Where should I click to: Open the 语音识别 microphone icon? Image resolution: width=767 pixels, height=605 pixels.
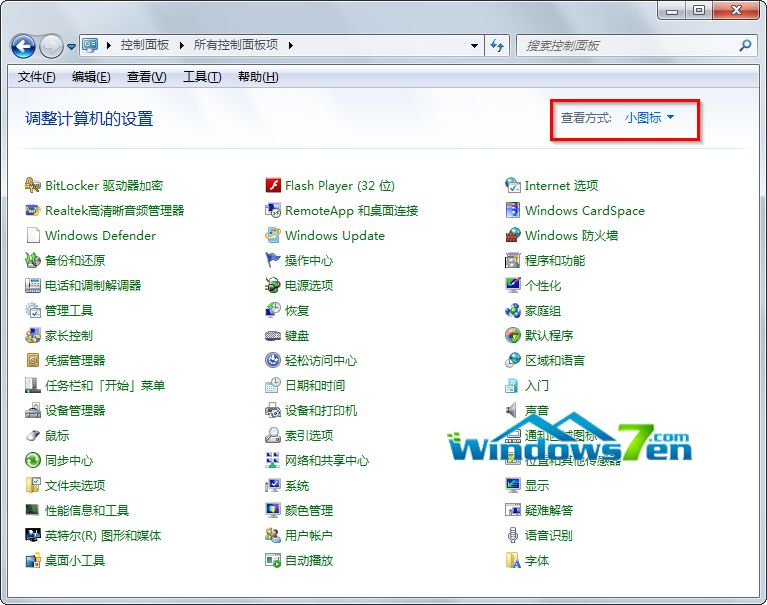513,535
